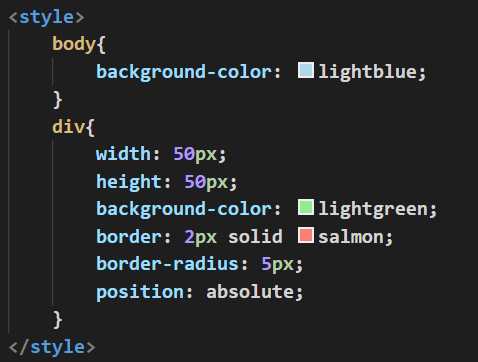Open the lightblue color swatch picker
Screen dimensions: 478x362
click(305, 70)
